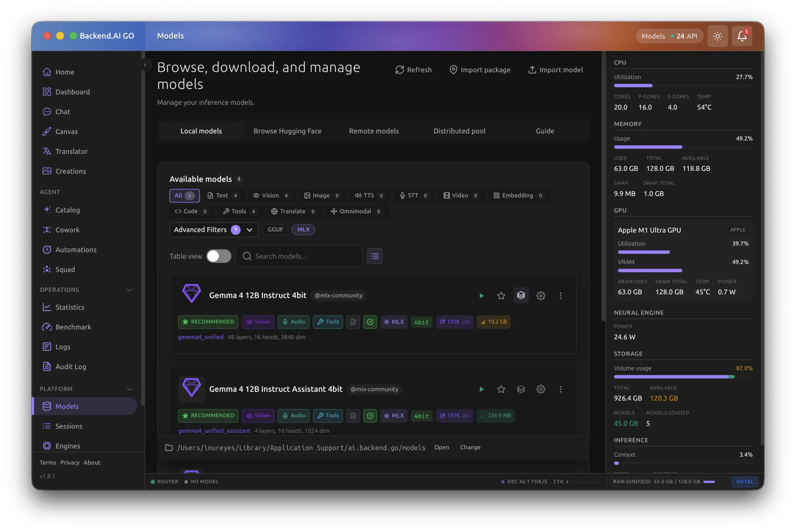This screenshot has width=796, height=532.
Task: Toggle the Table view switch
Action: pyautogui.click(x=218, y=256)
